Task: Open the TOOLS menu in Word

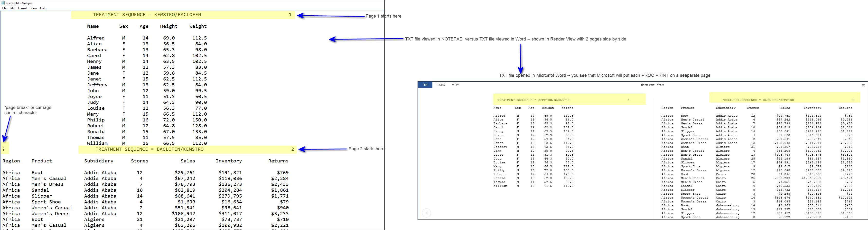Action: (x=440, y=85)
